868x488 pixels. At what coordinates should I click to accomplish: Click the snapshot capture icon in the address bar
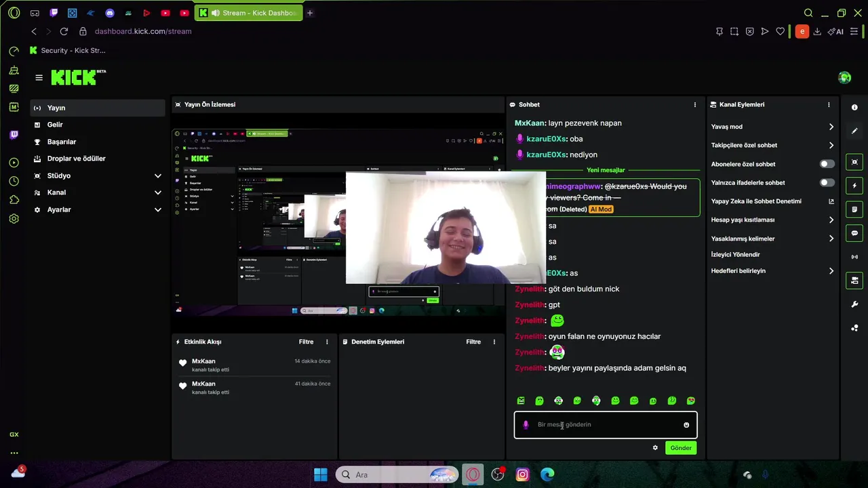point(734,31)
